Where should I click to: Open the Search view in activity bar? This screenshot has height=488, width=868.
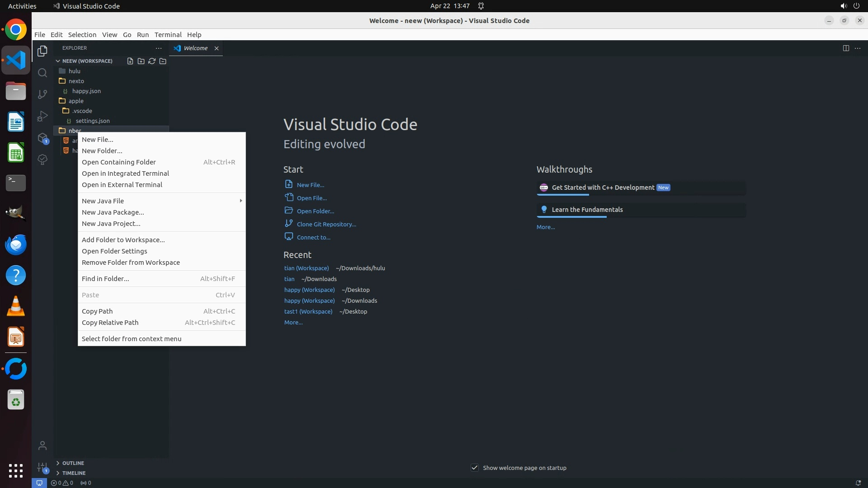(x=42, y=73)
